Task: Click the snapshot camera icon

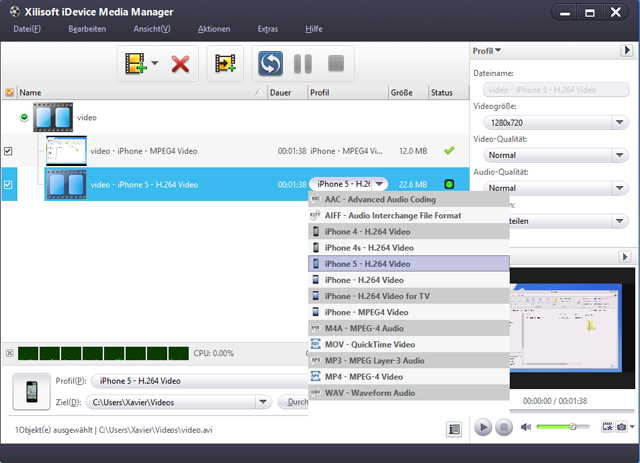Action: [623, 427]
